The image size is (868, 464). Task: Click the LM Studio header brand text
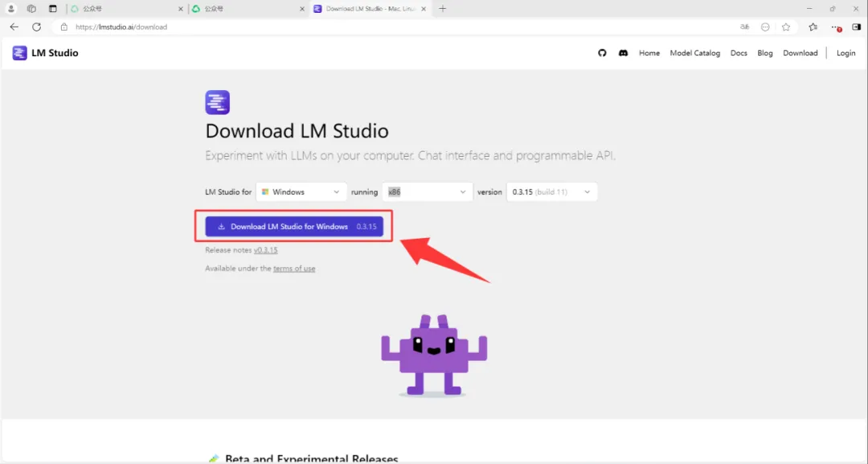coord(55,53)
